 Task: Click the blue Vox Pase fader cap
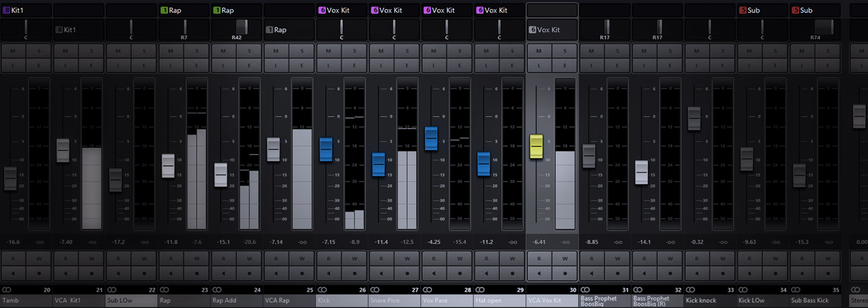(431, 138)
